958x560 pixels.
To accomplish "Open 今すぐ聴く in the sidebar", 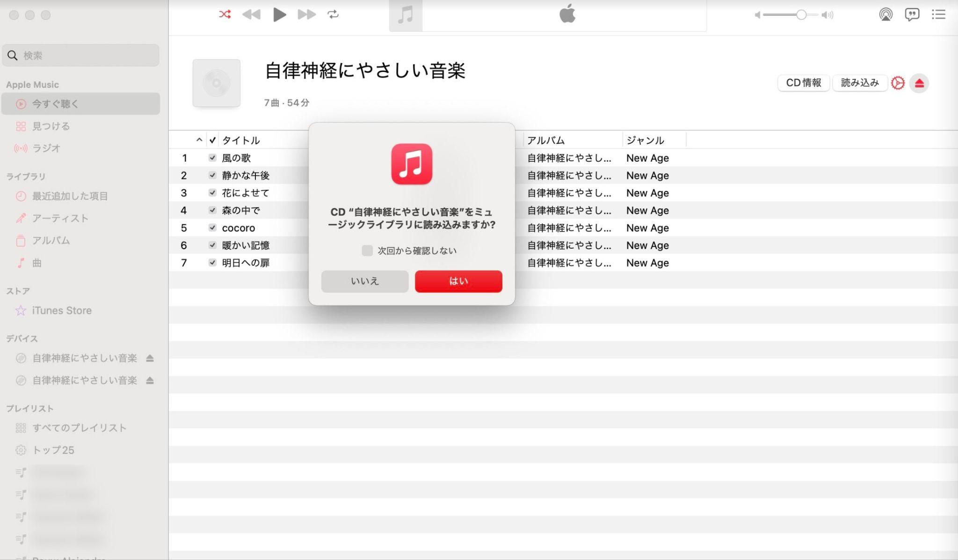I will click(x=80, y=104).
